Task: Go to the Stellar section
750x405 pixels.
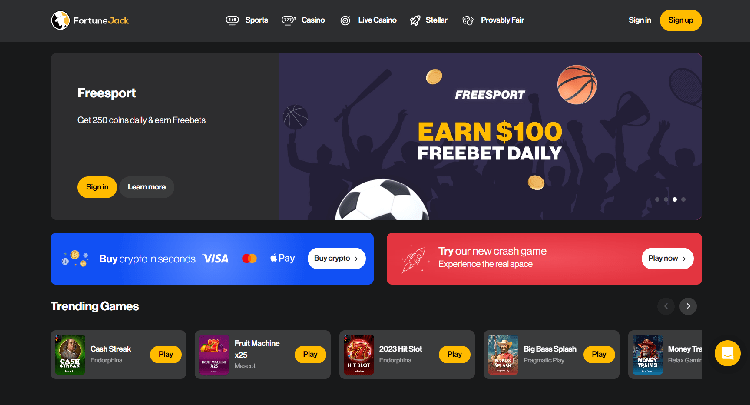Action: click(x=429, y=20)
